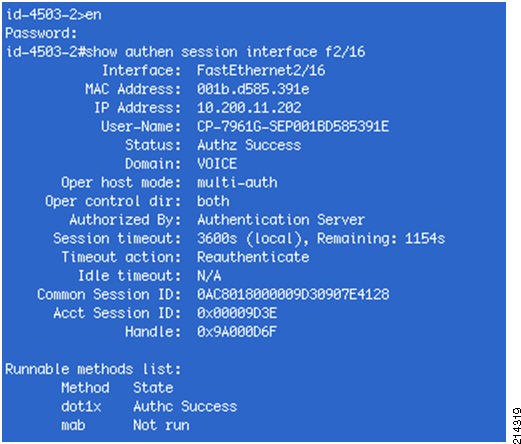Viewport: 521px width, 444px height.
Task: Select the FastEthernet2/16 interface value
Action: pos(261,71)
